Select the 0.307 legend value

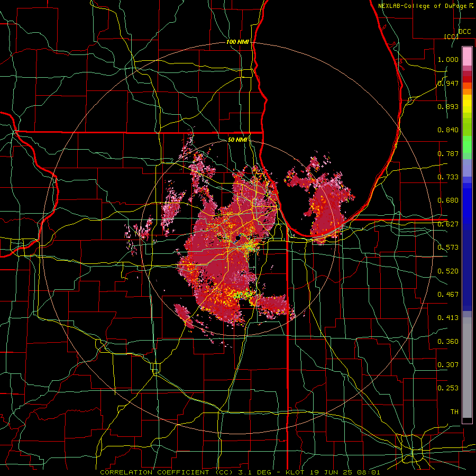pos(448,364)
